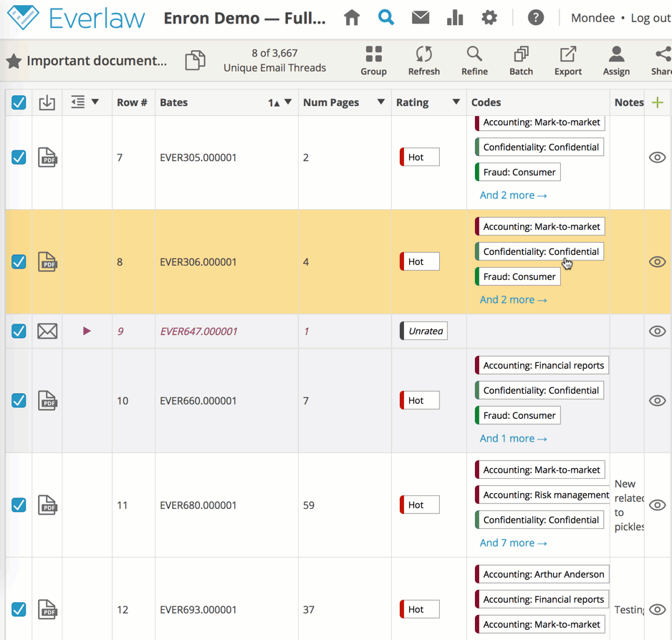Click Refresh in the results toolbar

(x=424, y=61)
